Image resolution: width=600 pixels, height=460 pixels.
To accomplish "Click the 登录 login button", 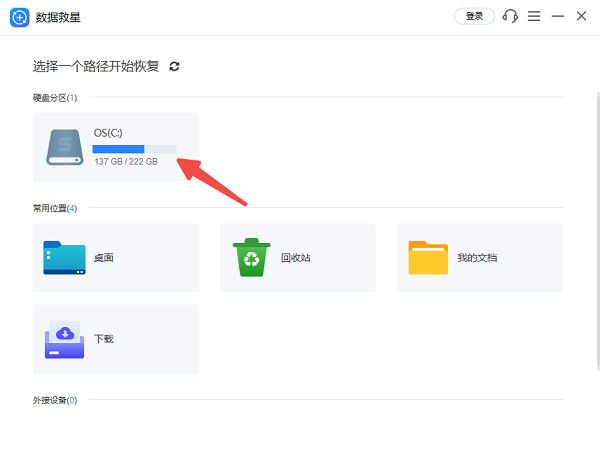I will [x=474, y=16].
